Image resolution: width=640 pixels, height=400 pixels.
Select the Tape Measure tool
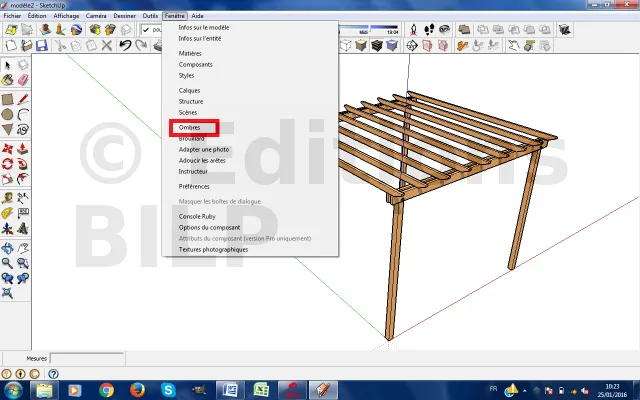(7, 197)
